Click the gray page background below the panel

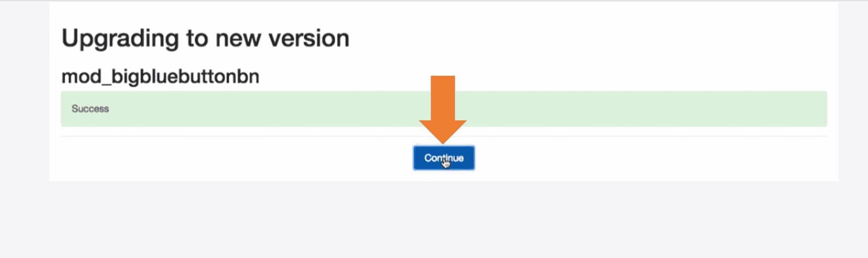point(434,220)
